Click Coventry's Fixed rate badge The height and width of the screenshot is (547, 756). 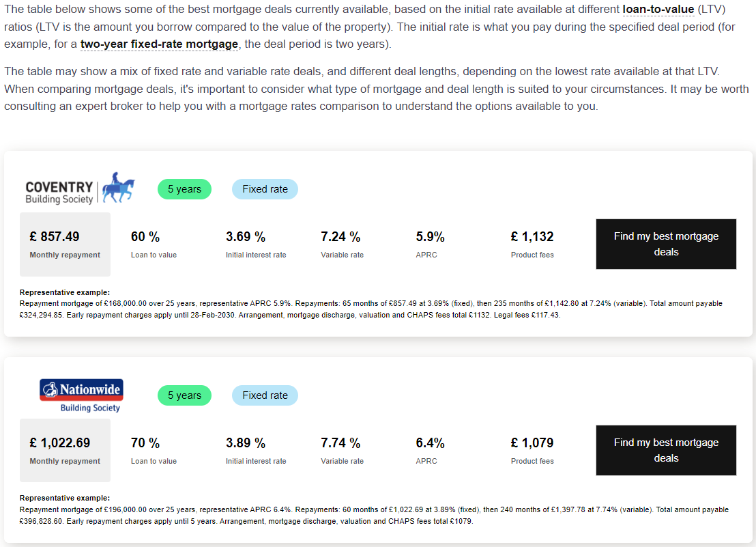[265, 189]
